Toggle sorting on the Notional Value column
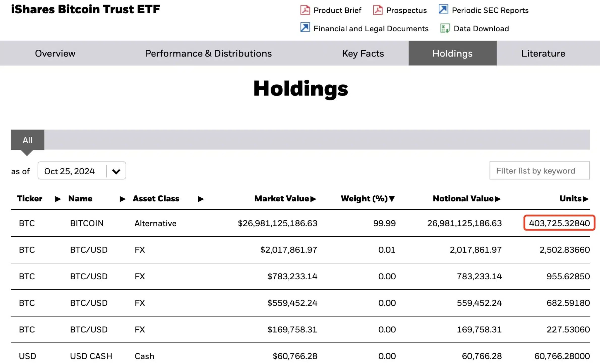 (497, 199)
